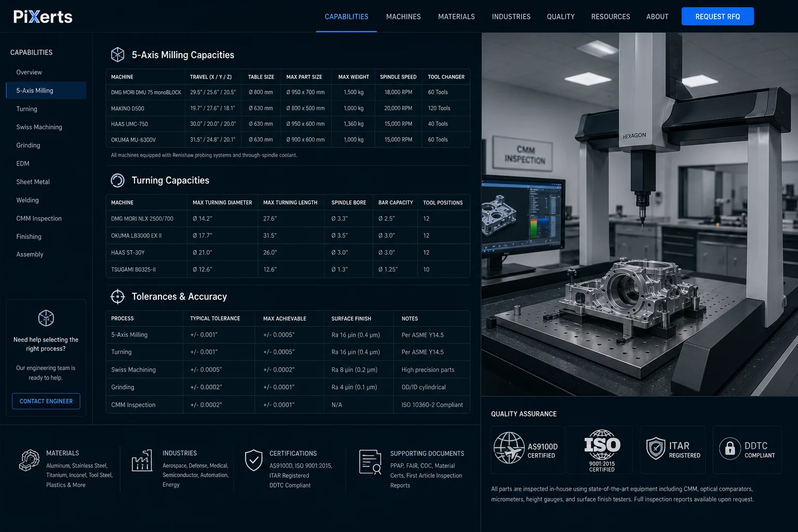Click the MAKINO D500 machine cell
The image size is (798, 532).
click(145, 109)
